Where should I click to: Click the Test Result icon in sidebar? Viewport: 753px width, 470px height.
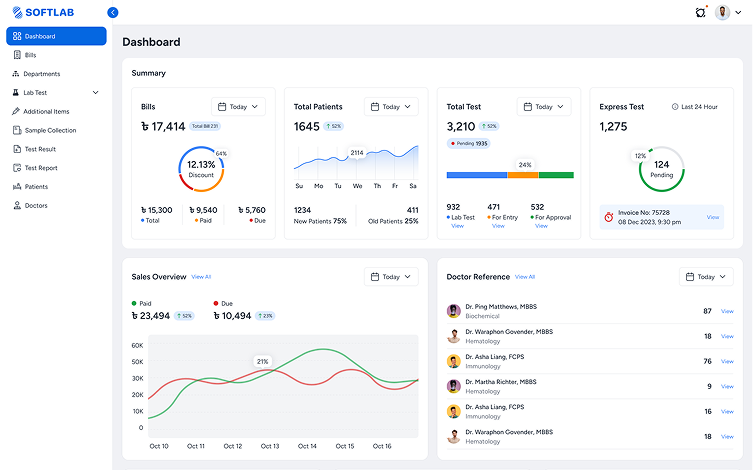[x=17, y=149]
